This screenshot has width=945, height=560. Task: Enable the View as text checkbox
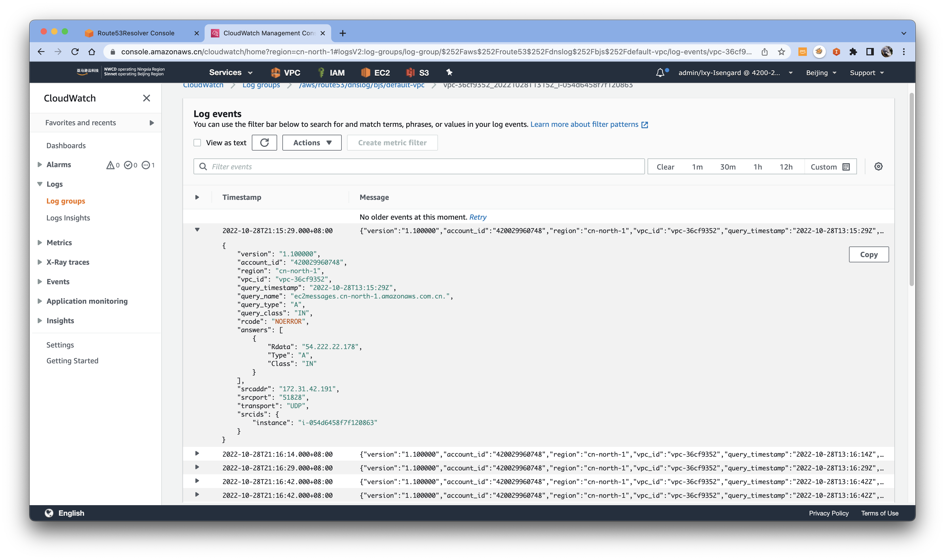point(197,143)
